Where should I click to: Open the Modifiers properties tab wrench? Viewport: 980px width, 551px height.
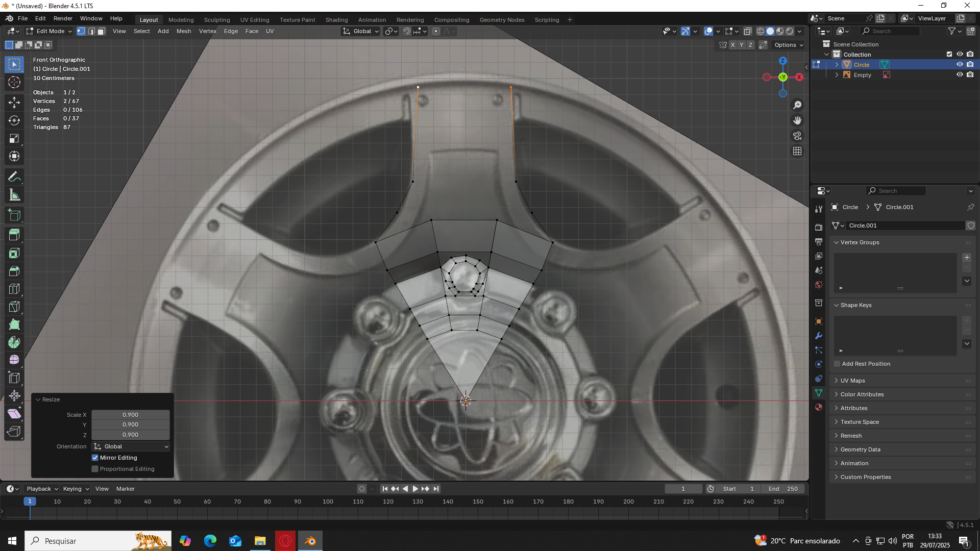click(819, 336)
